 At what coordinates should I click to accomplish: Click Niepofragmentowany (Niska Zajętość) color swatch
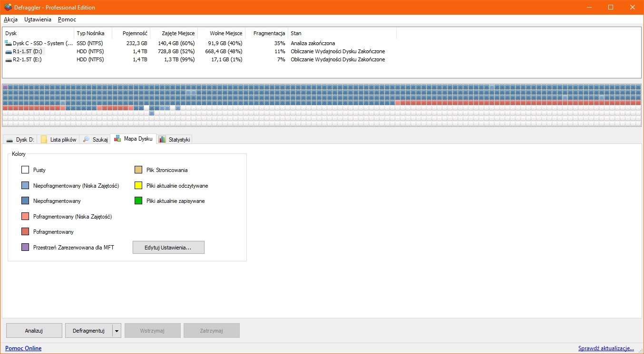click(25, 185)
